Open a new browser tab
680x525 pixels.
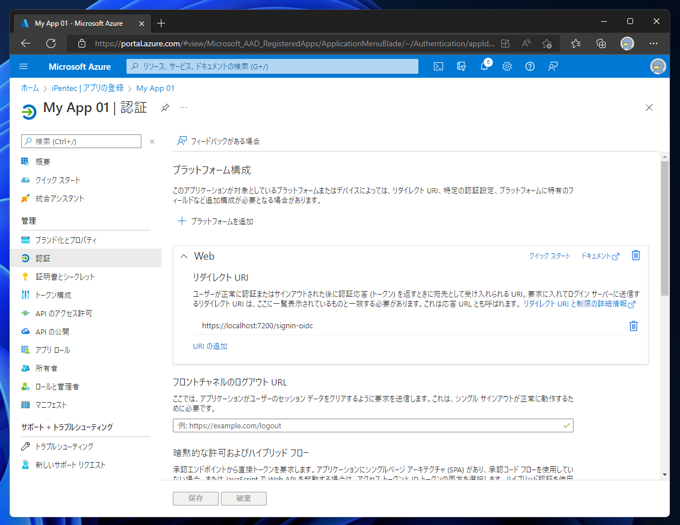(161, 23)
